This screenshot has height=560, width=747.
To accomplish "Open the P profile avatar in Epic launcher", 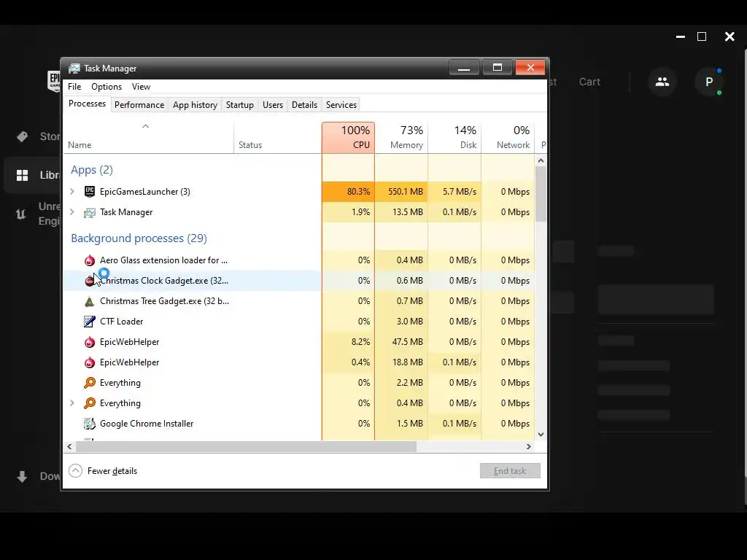I will click(709, 82).
